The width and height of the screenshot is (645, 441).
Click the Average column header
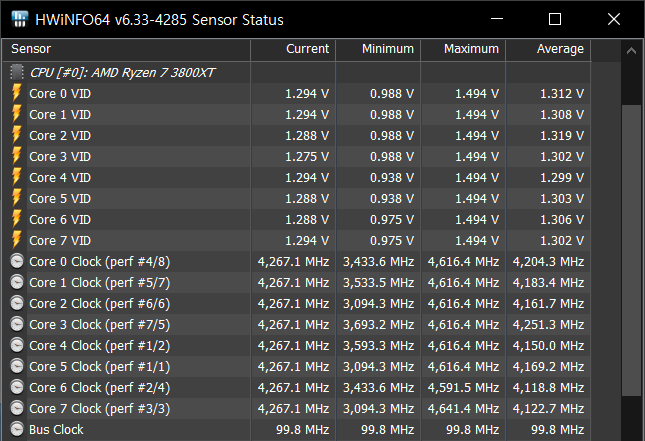pos(548,50)
